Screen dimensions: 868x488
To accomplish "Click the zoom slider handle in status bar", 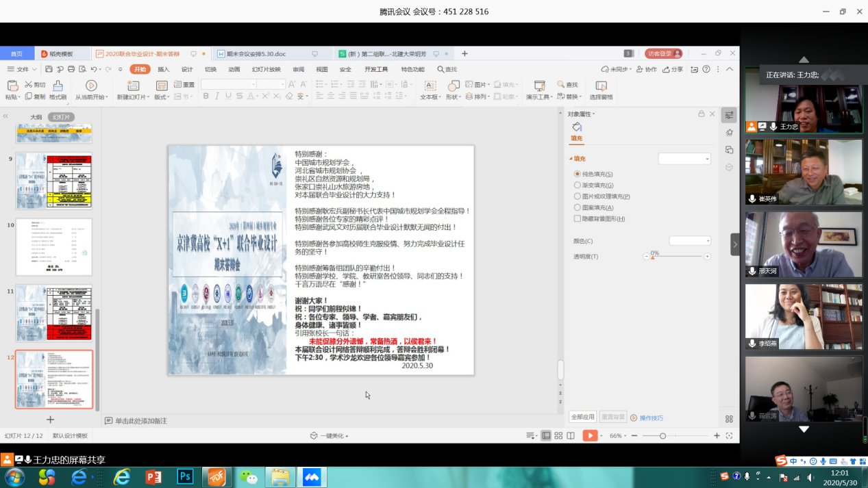I will click(x=662, y=436).
